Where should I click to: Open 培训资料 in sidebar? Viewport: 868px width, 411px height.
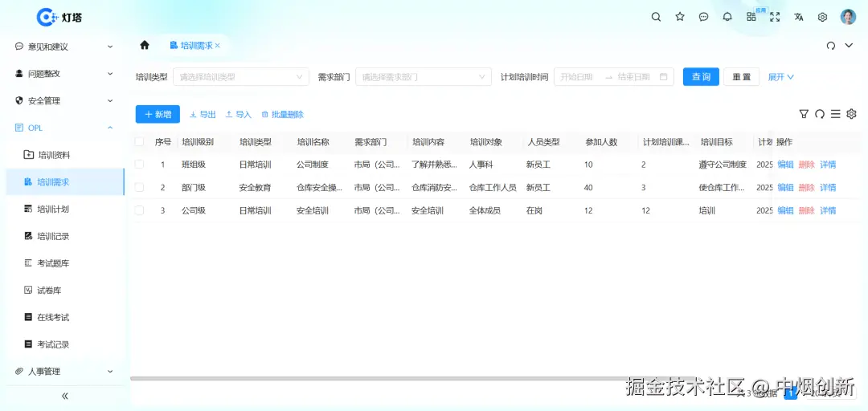click(65, 155)
